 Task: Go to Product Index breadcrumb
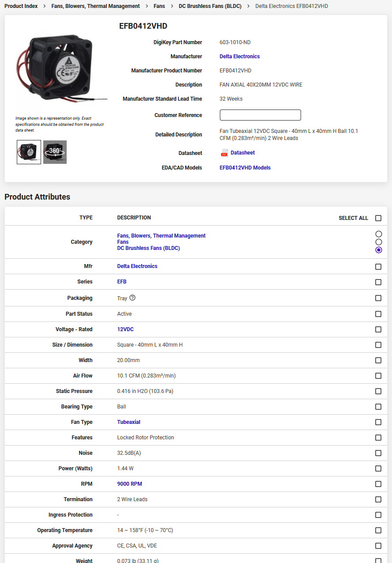point(21,6)
